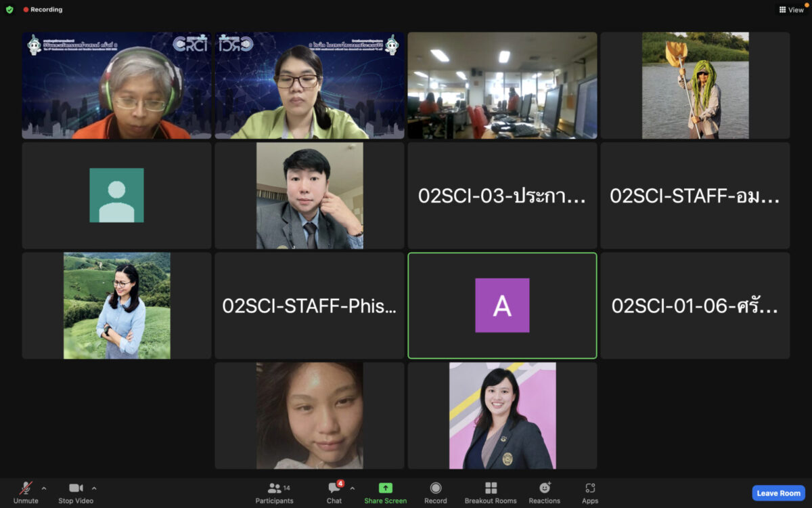Click the Recording status indicator

43,9
